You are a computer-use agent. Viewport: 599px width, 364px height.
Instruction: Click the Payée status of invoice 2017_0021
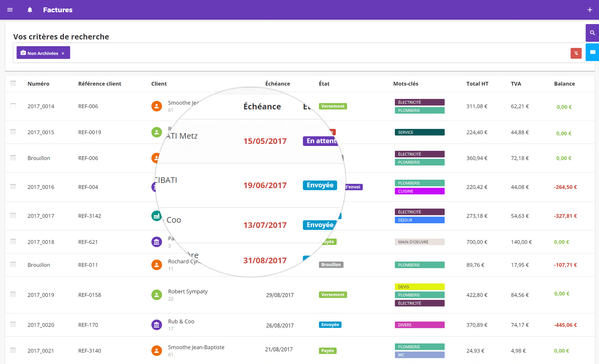pyautogui.click(x=328, y=351)
